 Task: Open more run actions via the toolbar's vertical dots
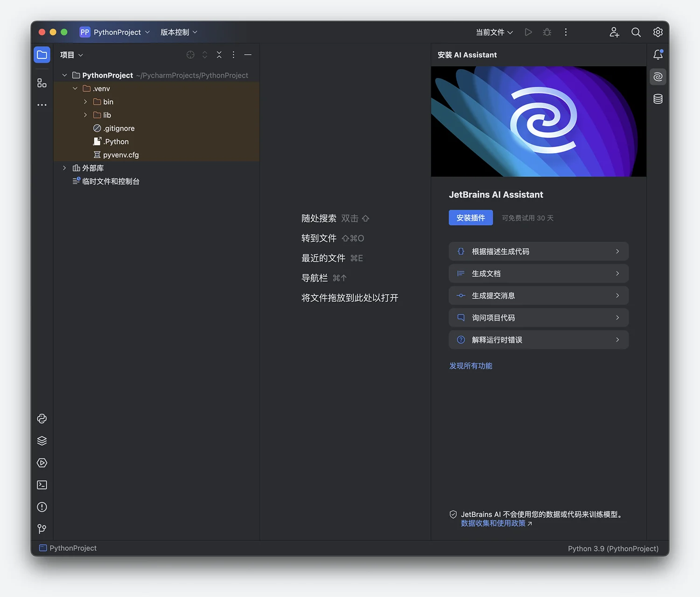566,32
